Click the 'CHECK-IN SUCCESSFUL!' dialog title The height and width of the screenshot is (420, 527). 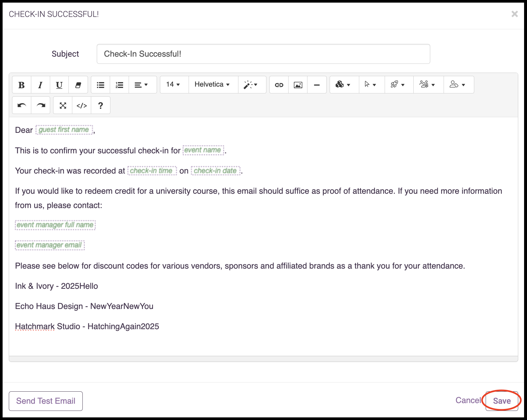coord(54,14)
